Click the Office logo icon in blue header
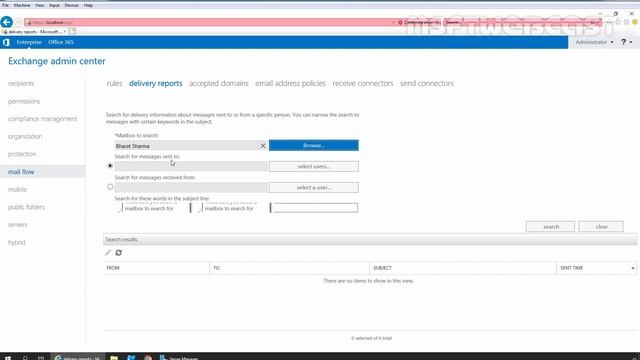 (x=6, y=42)
